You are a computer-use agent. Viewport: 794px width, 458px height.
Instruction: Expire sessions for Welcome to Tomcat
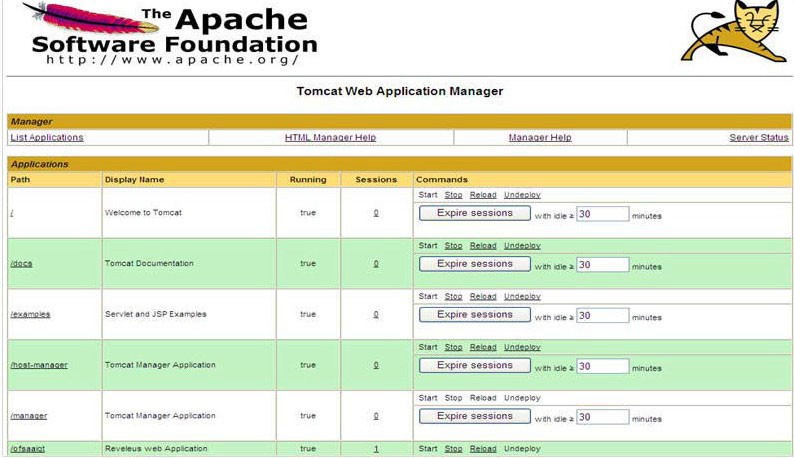475,213
